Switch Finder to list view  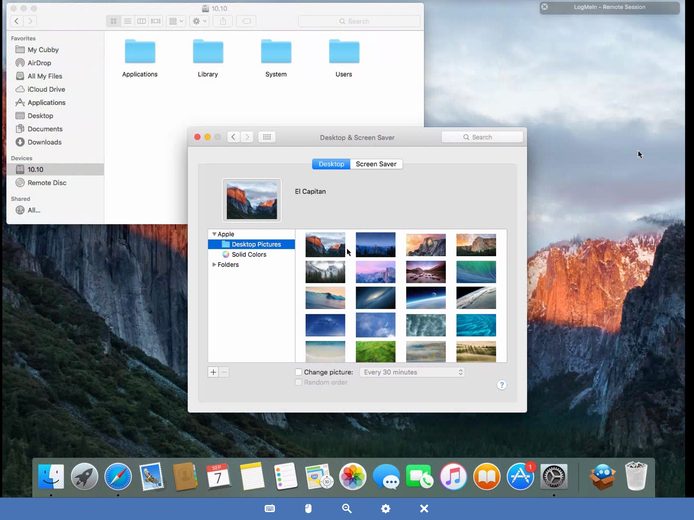point(127,21)
